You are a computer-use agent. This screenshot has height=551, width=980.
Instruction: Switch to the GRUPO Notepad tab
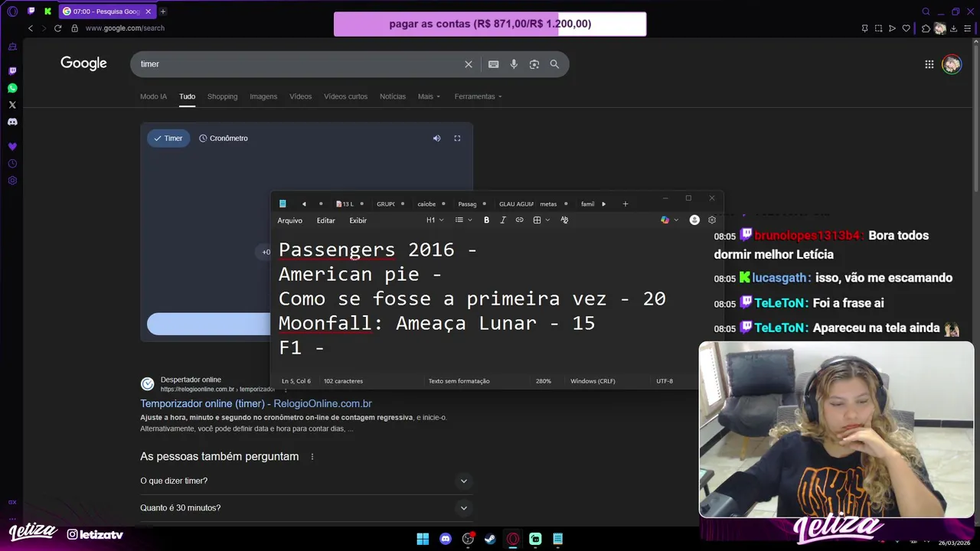[386, 204]
